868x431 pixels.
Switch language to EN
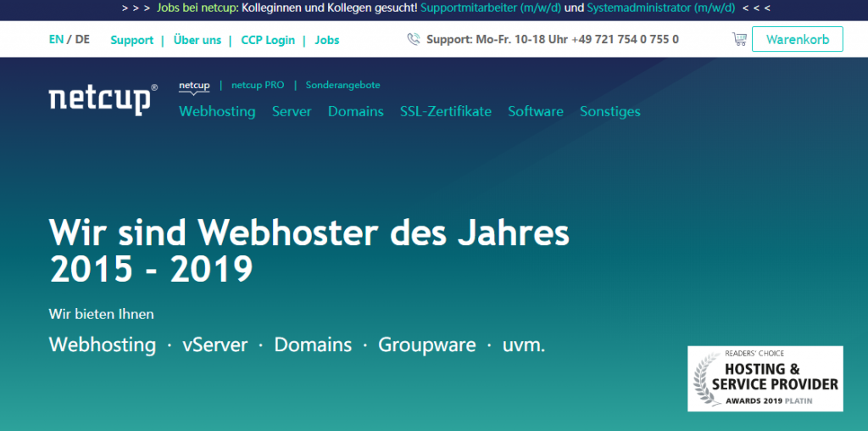pyautogui.click(x=56, y=39)
